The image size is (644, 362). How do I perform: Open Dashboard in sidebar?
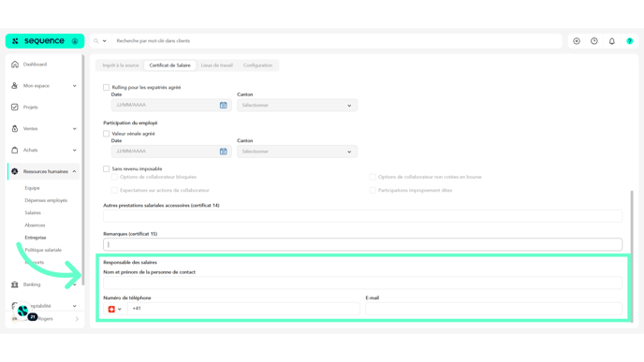click(x=35, y=65)
